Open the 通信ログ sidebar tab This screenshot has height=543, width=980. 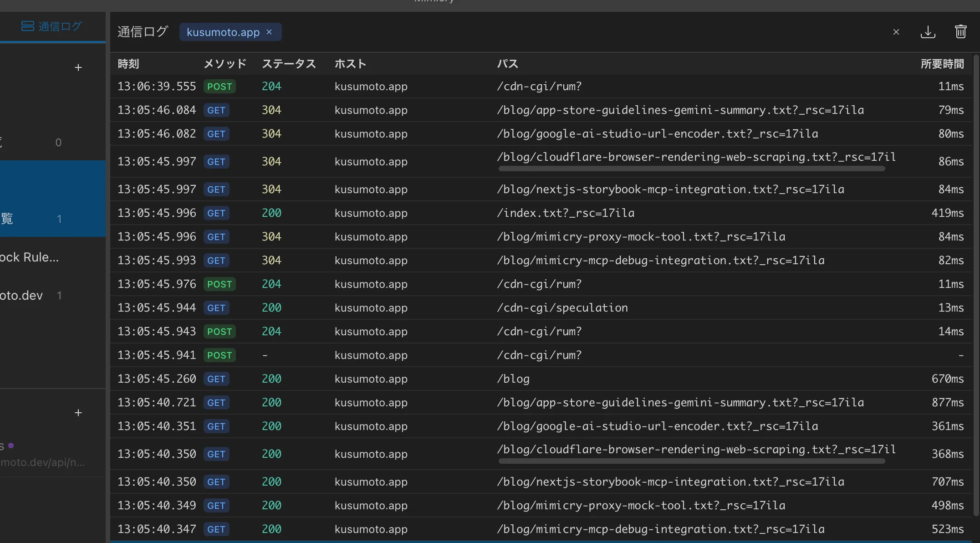pos(52,26)
